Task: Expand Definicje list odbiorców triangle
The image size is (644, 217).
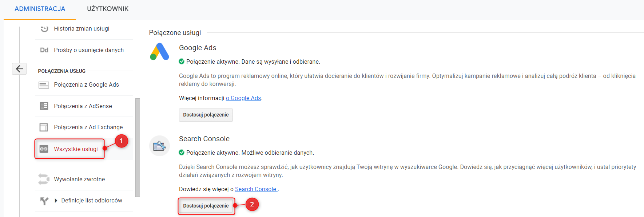Action: click(56, 201)
